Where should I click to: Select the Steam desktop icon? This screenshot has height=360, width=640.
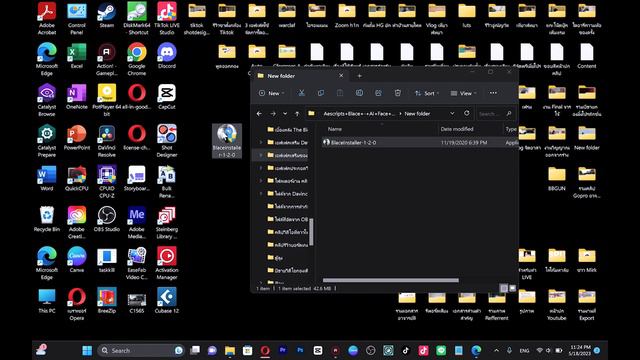click(107, 16)
